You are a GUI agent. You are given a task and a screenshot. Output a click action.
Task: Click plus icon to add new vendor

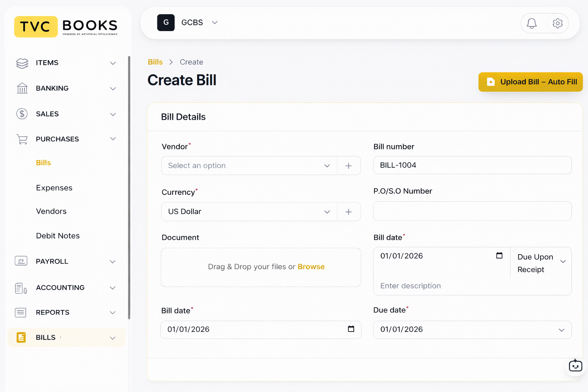[x=348, y=166]
